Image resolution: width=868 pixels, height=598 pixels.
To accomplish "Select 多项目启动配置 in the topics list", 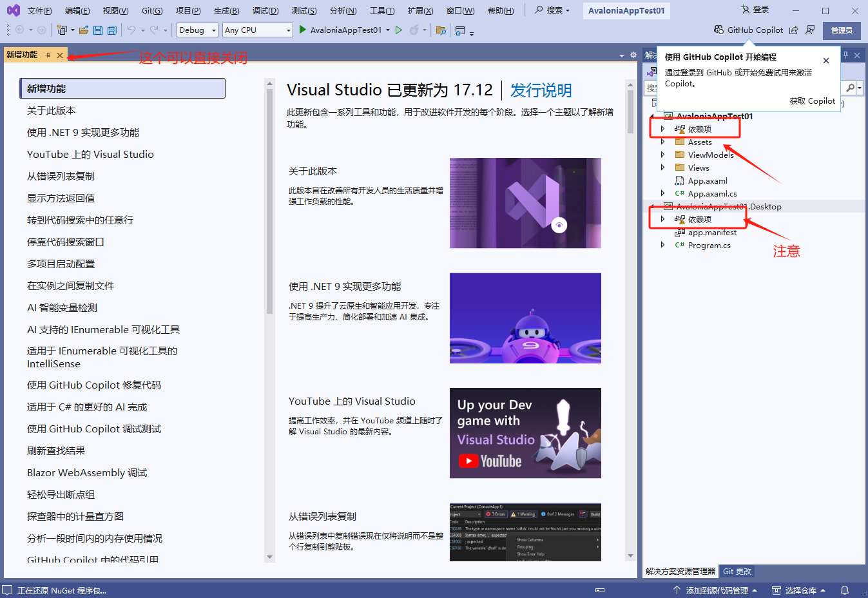I will 61,264.
